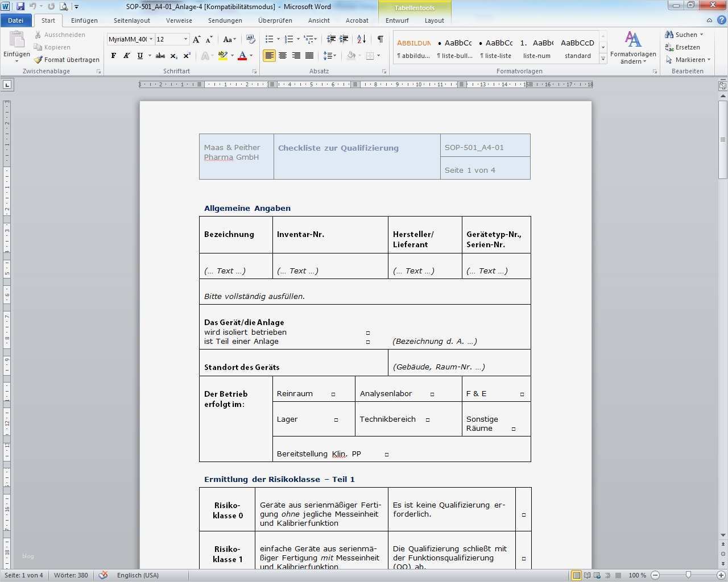Click the bulleted list icon

tap(270, 39)
